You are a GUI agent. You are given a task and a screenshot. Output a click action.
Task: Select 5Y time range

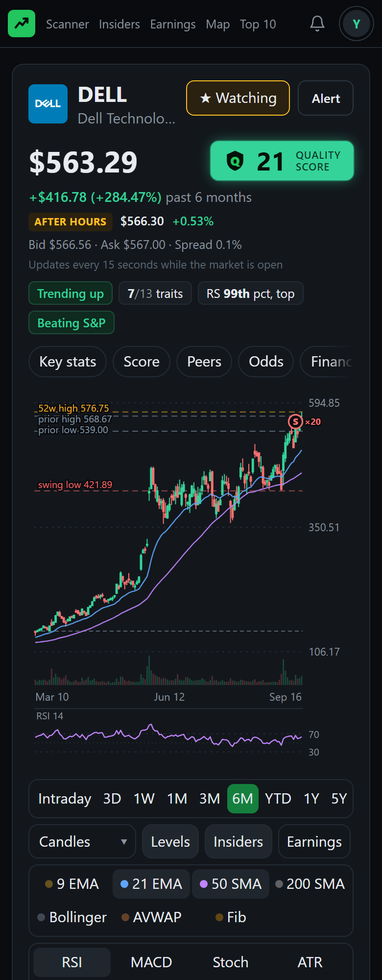(x=339, y=799)
